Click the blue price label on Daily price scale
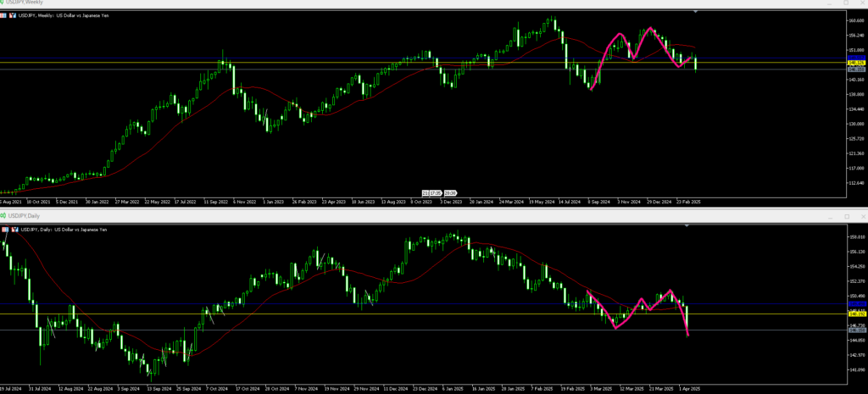The width and height of the screenshot is (868, 394). (x=856, y=304)
